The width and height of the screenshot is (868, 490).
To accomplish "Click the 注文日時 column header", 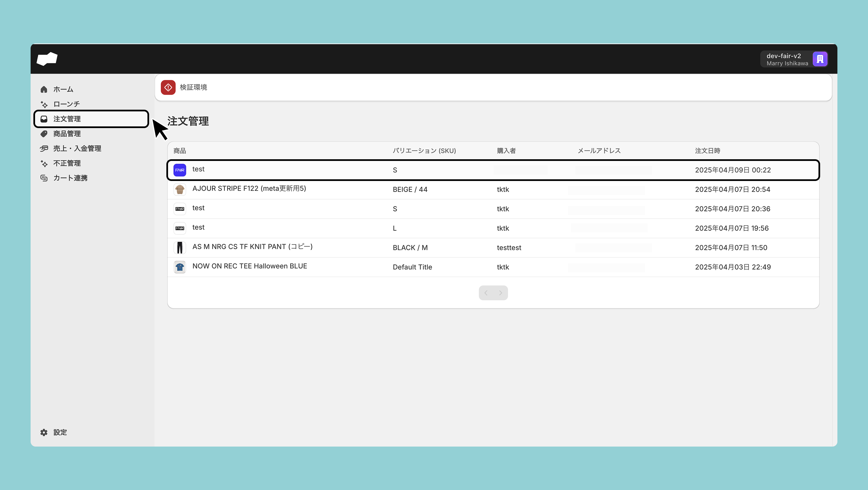I will [x=707, y=151].
